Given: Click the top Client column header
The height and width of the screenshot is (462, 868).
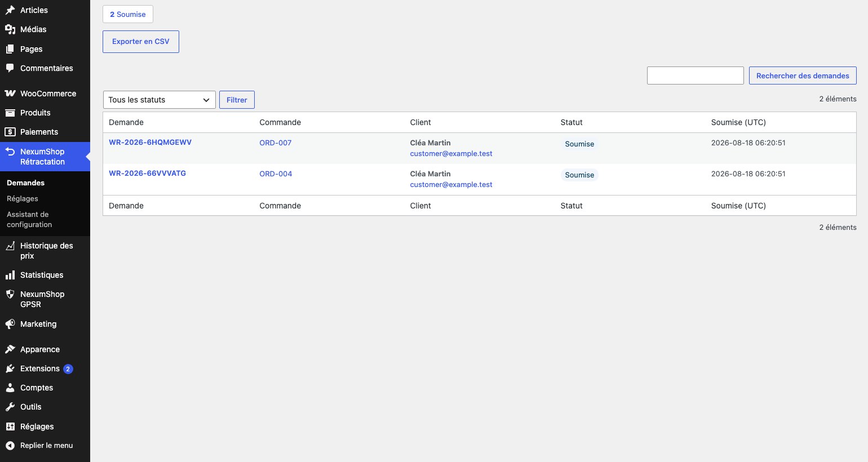Looking at the screenshot, I should [x=420, y=122].
